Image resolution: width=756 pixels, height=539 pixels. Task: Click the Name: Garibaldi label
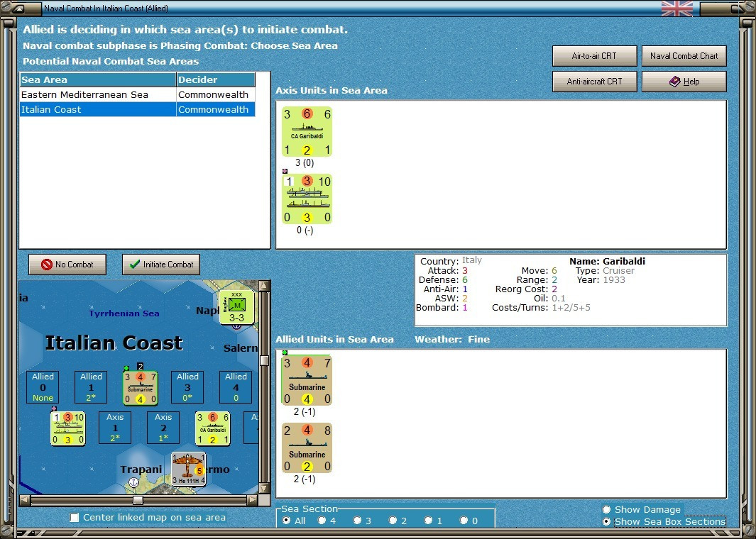[607, 261]
